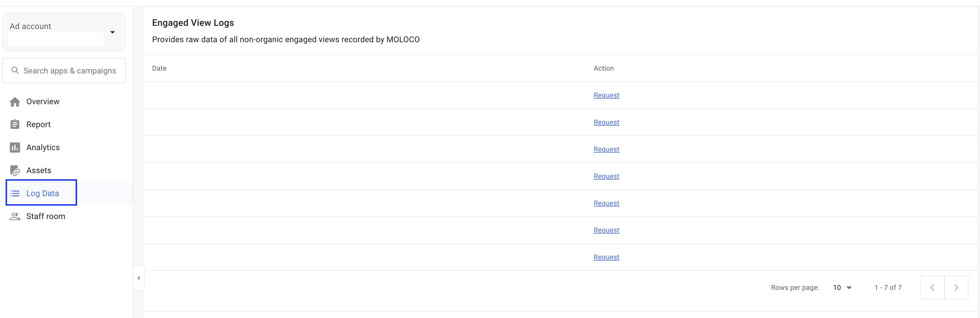Click the search magnifier icon
The height and width of the screenshot is (318, 980).
tap(15, 70)
